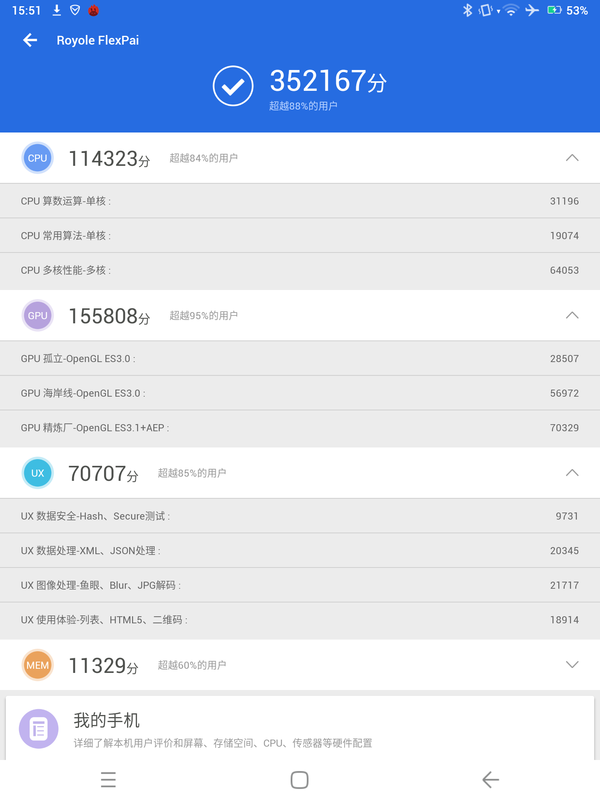Select the CPU 算数运算-单核 row
The height and width of the screenshot is (800, 600).
300,201
